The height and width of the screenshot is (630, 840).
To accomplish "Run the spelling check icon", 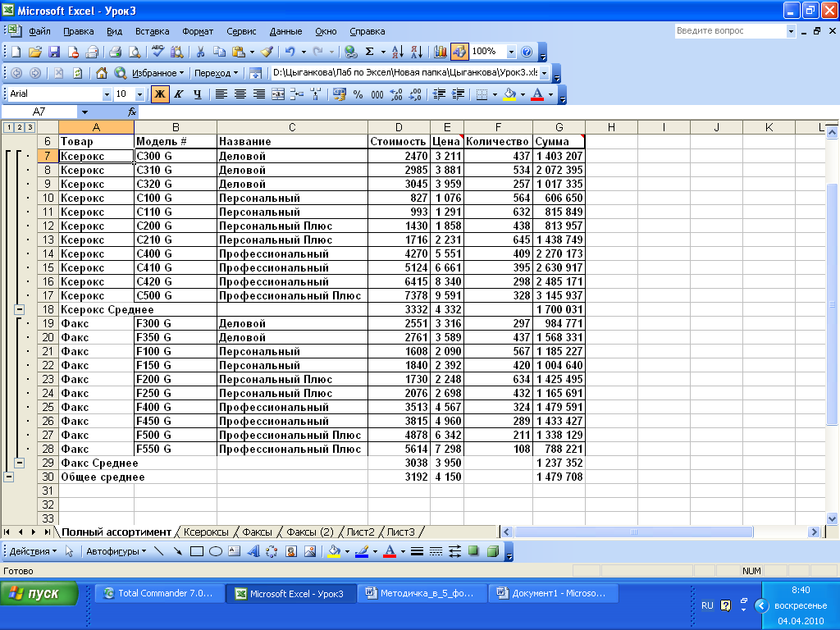I will (x=158, y=52).
